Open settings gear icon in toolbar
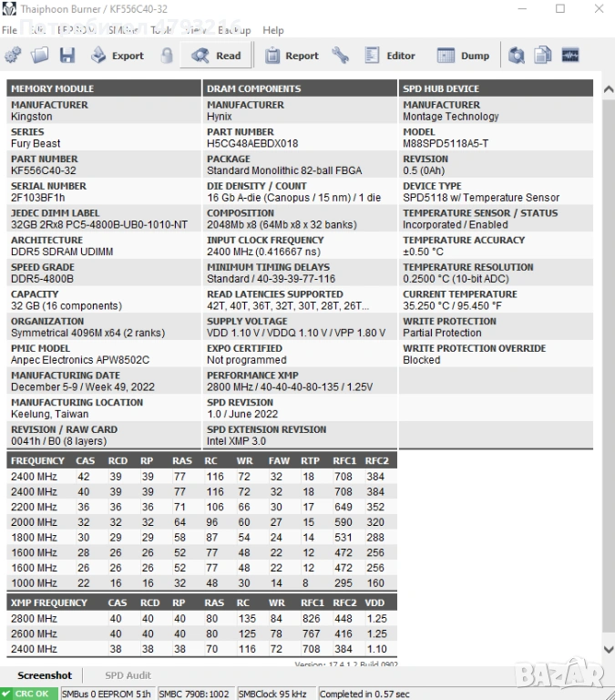This screenshot has width=615, height=700. point(13,56)
